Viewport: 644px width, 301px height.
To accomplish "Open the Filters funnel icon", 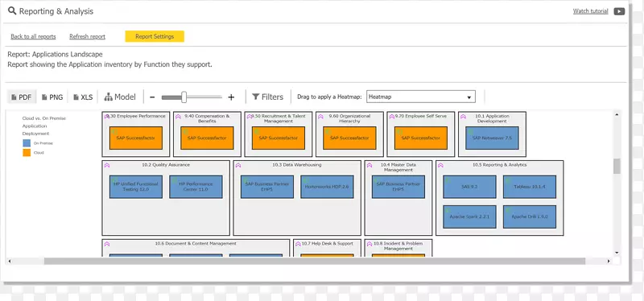I will pos(255,97).
